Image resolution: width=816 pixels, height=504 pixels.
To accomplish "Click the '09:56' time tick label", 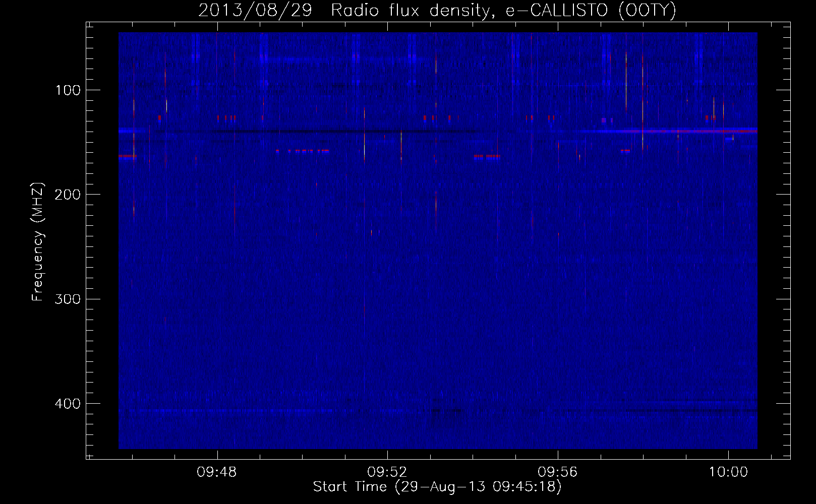I will pyautogui.click(x=558, y=472).
